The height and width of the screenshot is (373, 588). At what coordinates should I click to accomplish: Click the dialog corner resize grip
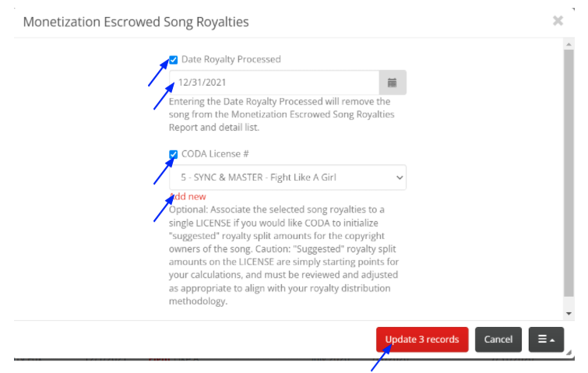pyautogui.click(x=569, y=352)
